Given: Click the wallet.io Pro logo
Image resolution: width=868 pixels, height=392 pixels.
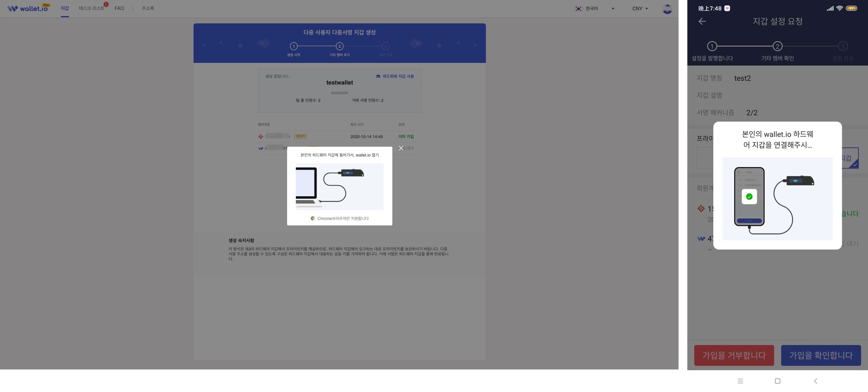Looking at the screenshot, I should click(28, 8).
